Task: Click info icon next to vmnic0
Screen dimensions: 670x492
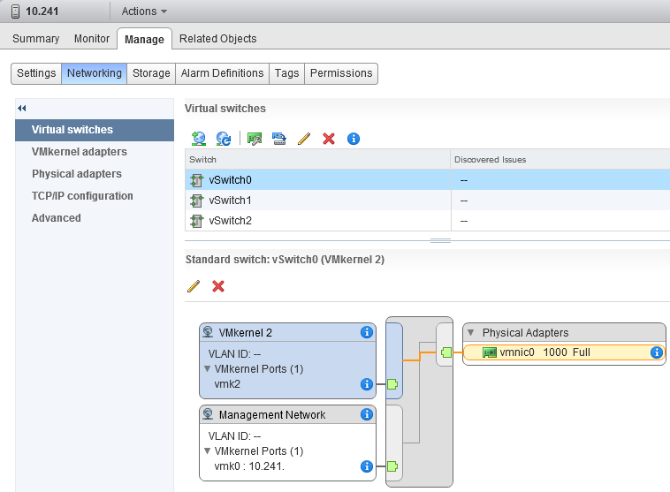Action: click(657, 353)
